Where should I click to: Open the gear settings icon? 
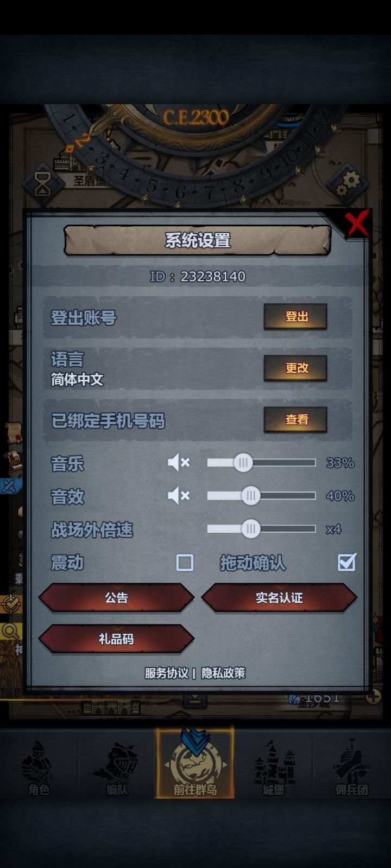347,183
